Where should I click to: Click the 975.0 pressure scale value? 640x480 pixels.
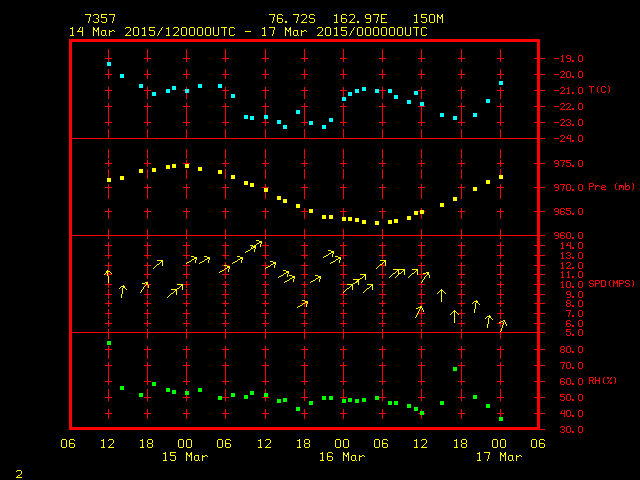[568, 163]
